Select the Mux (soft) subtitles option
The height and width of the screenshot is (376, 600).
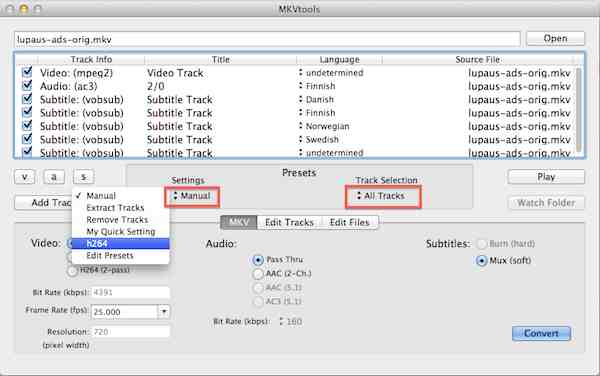pos(481,261)
